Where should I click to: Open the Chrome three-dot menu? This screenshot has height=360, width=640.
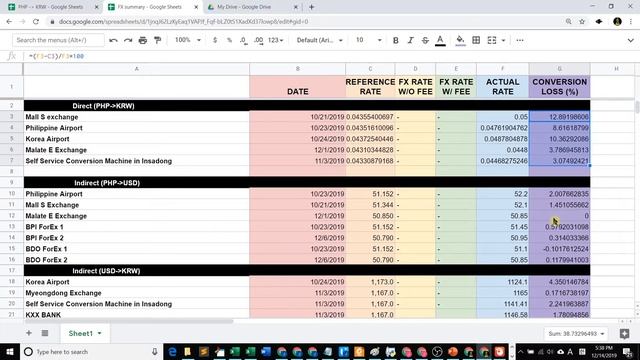631,22
